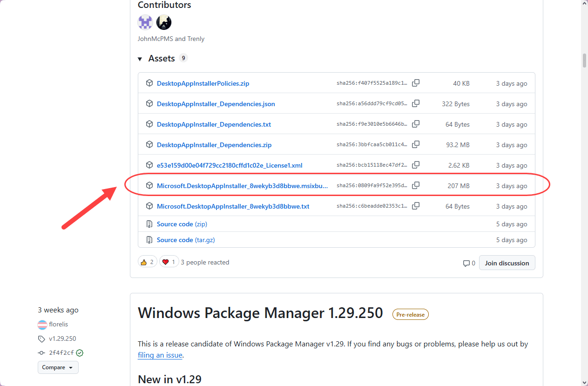The height and width of the screenshot is (386, 588).
Task: Show verified commit checkmark details
Action: [80, 353]
